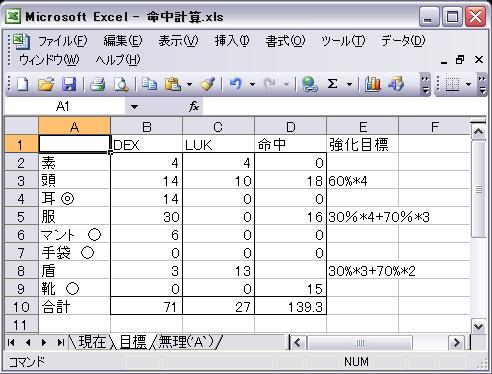
Task: Click the Excel workbook icon in menu bar
Action: coord(22,41)
